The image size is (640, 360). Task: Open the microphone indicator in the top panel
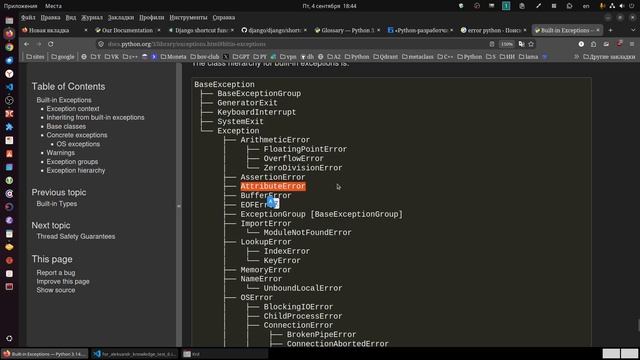602,6
